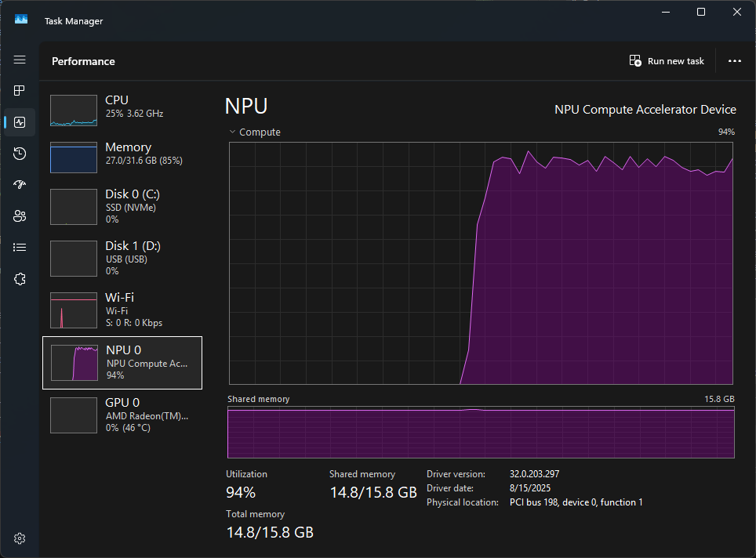Collapse the Compute graph section
Screen dimensions: 756x558
[x=233, y=132]
